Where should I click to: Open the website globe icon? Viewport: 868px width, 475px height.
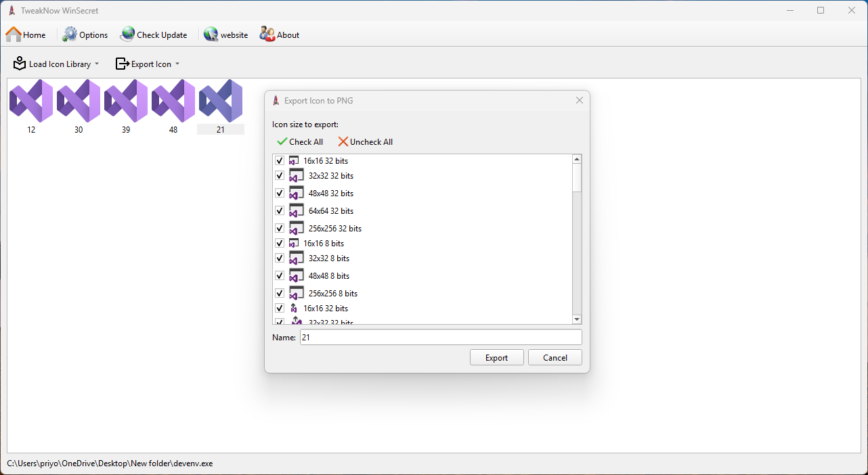[x=211, y=35]
